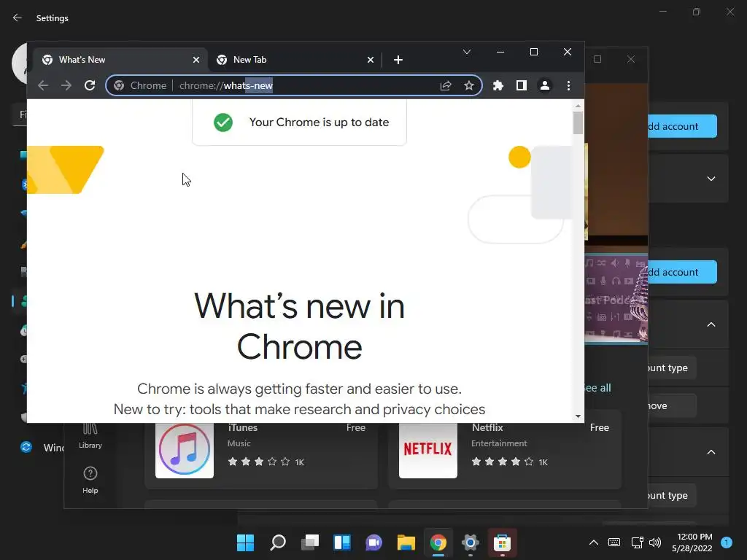Open clock and date 12:00 PM
Viewport: 747px width, 560px height.
692,542
